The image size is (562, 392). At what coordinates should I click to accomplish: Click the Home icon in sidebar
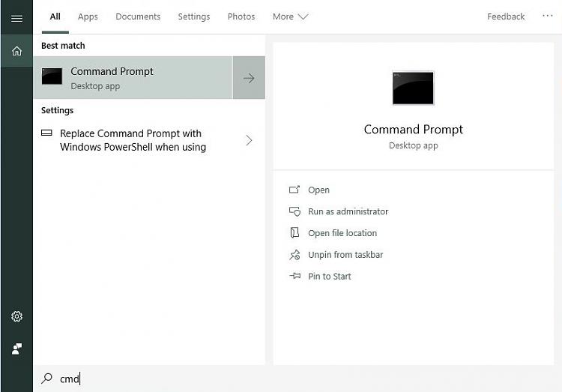pyautogui.click(x=16, y=51)
